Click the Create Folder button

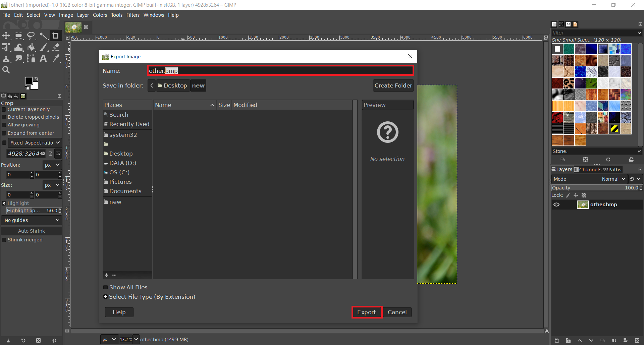click(x=393, y=85)
